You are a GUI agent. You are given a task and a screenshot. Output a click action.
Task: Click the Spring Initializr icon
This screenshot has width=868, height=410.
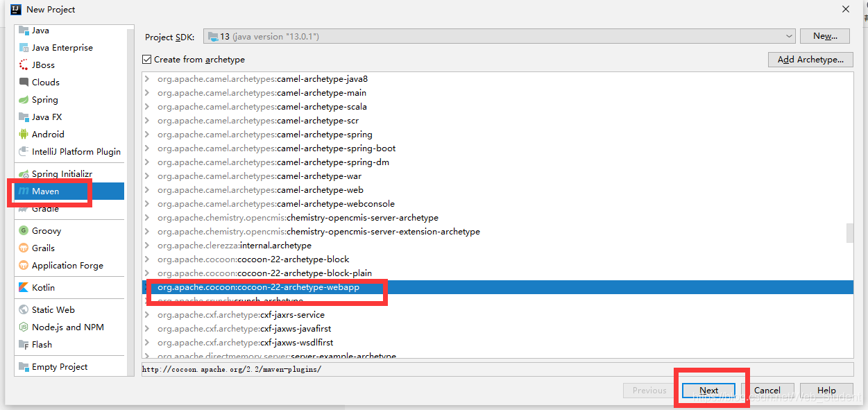pos(24,174)
